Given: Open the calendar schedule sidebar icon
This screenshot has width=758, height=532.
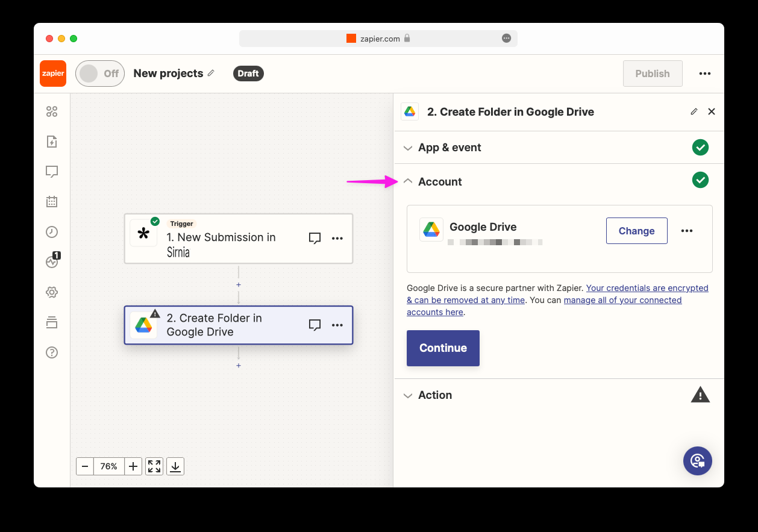Looking at the screenshot, I should click(52, 202).
